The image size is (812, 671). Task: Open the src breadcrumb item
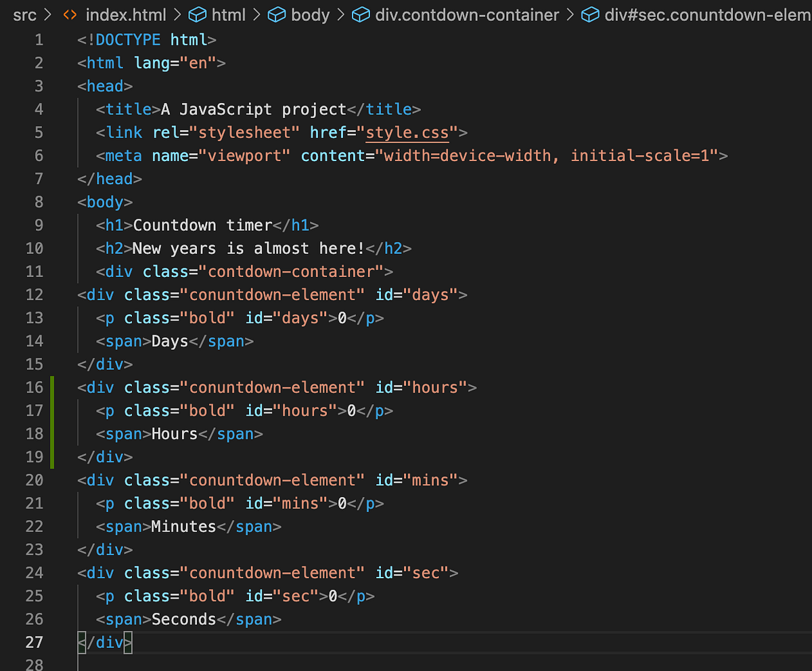click(x=24, y=14)
